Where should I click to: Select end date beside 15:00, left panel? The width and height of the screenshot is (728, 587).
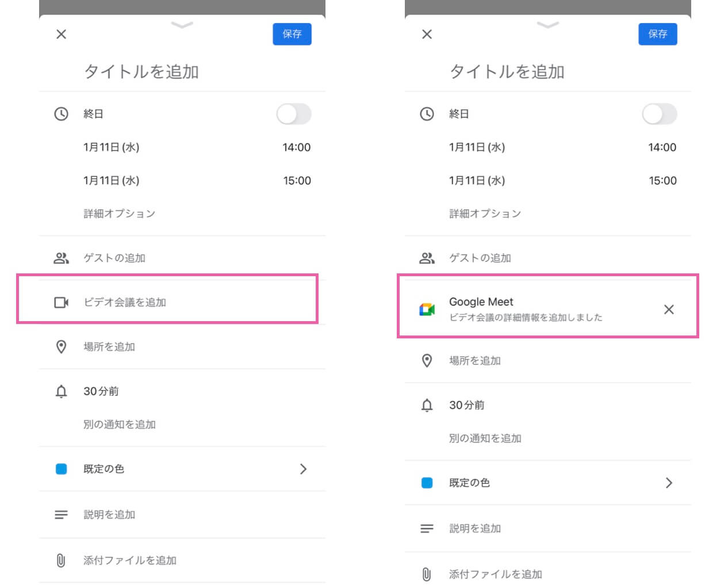112,181
